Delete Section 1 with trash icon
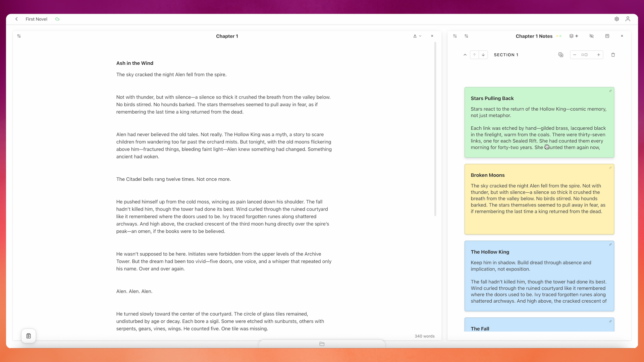Screen dimensions: 644x362 613,55
